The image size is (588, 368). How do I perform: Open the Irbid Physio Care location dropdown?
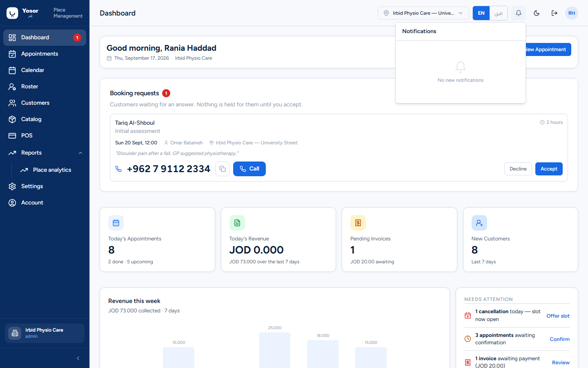point(423,13)
